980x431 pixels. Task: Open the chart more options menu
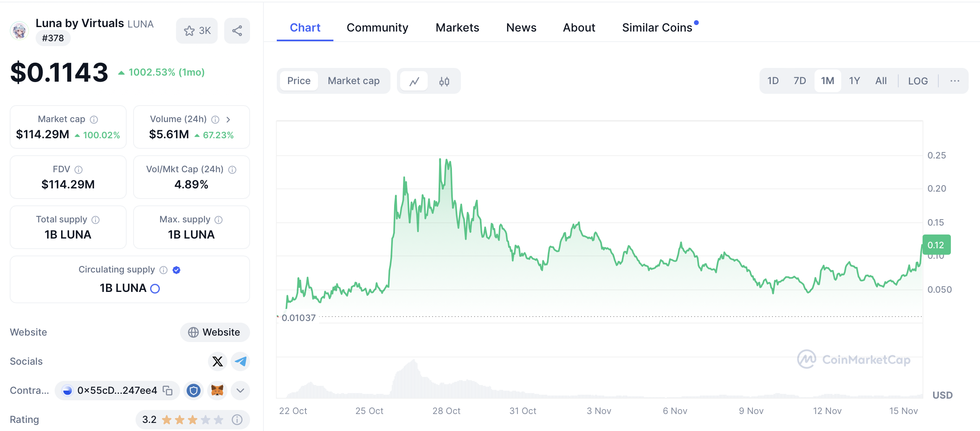point(955,81)
